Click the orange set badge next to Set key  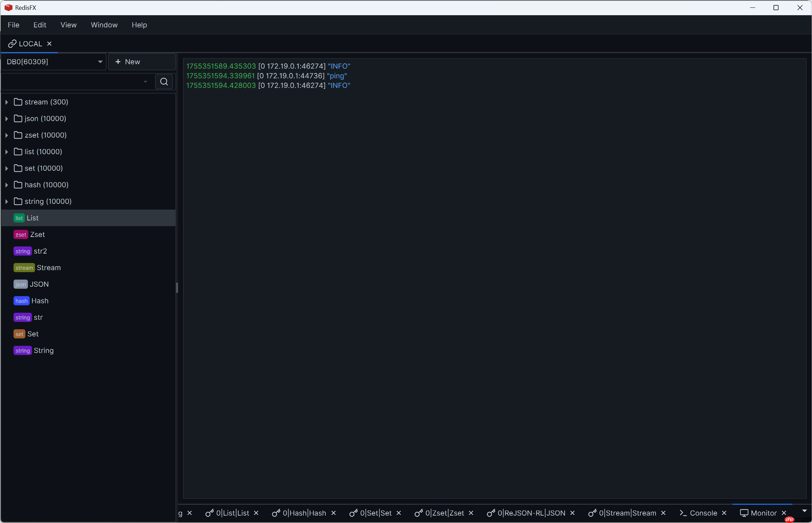click(x=19, y=334)
